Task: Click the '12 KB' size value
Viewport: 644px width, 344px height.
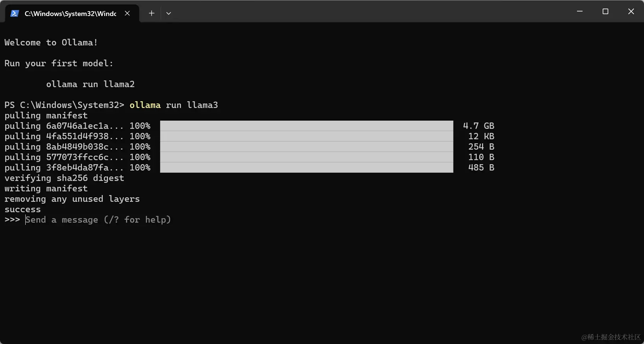Action: tap(481, 136)
